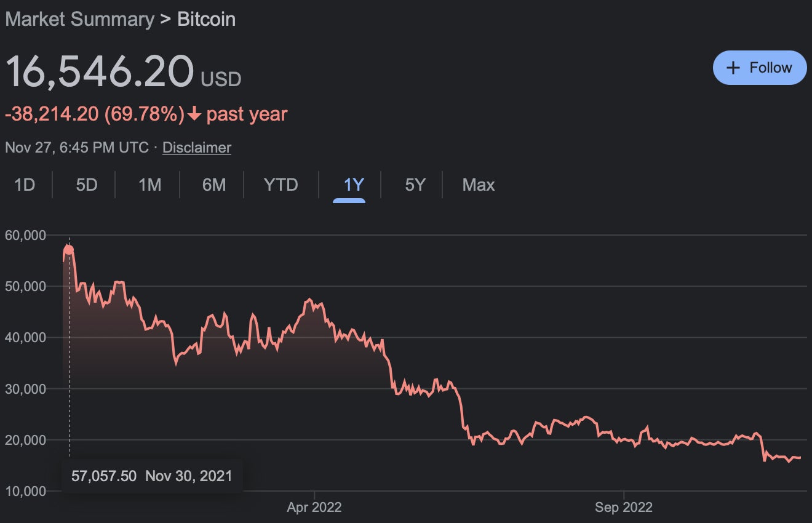Show the Max time range
This screenshot has height=523, width=812.
[x=479, y=185]
